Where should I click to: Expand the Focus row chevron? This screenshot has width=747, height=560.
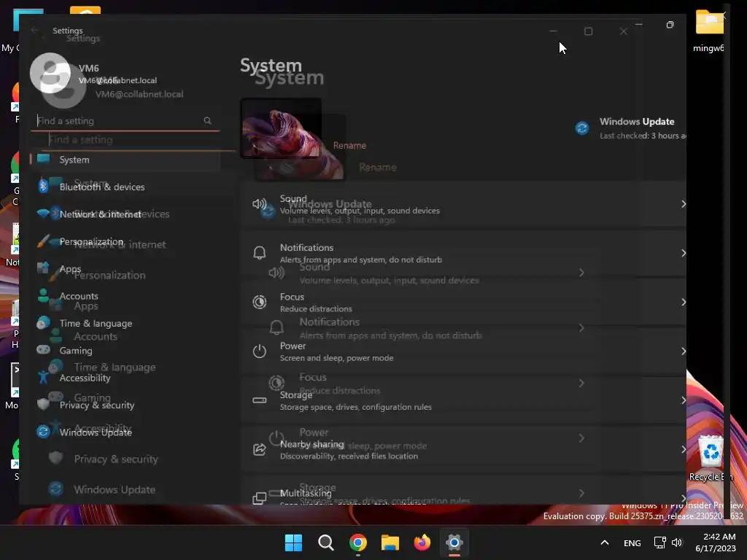tap(683, 303)
